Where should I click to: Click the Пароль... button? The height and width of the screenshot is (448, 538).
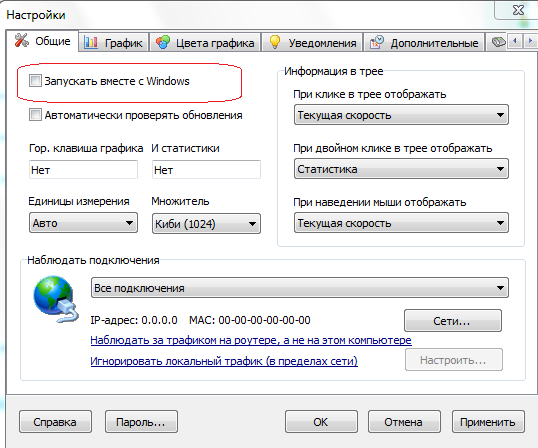(x=141, y=422)
